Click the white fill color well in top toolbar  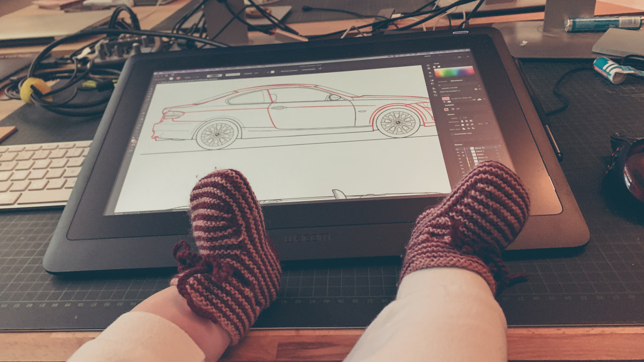(x=171, y=78)
